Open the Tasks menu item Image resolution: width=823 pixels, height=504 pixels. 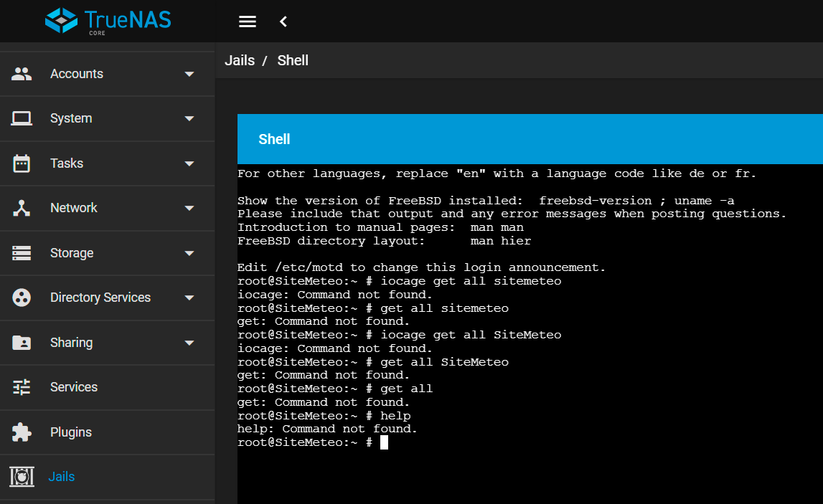point(107,163)
